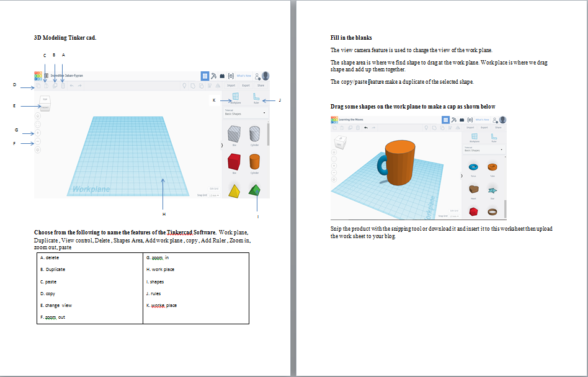Viewport: 588px width, 377px height.
Task: Click the Delete trash icon in the Jaban-Fyyran toolbar
Action: [63, 86]
